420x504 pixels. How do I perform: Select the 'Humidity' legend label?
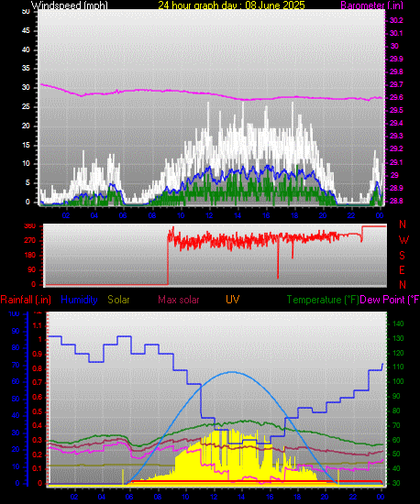coord(79,300)
